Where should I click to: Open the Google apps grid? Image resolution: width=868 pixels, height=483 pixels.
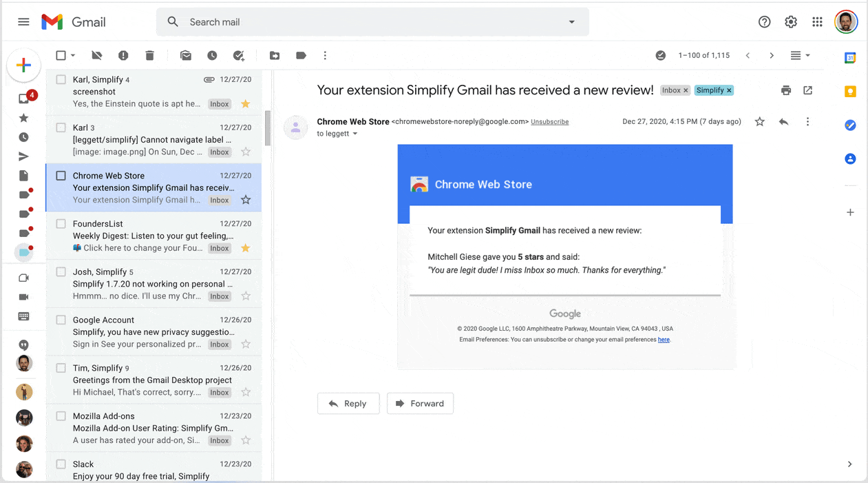pos(817,22)
